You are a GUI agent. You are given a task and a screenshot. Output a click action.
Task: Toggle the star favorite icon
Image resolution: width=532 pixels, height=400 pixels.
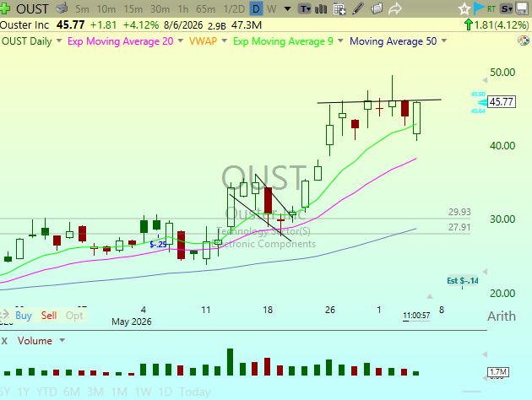tap(464, 8)
